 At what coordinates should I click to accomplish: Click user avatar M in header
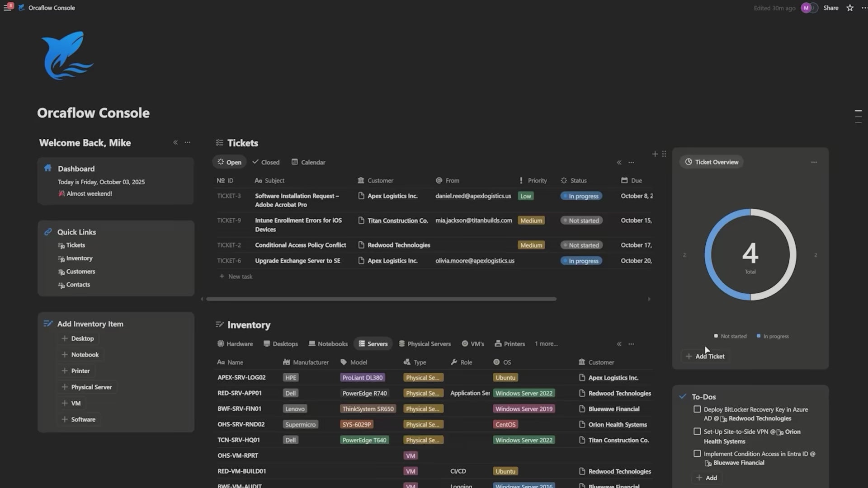pos(806,8)
